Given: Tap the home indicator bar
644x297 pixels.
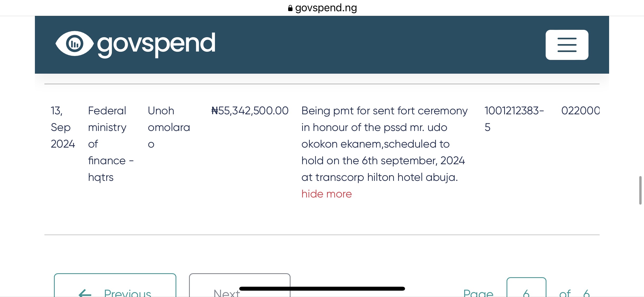Looking at the screenshot, I should pos(322,289).
